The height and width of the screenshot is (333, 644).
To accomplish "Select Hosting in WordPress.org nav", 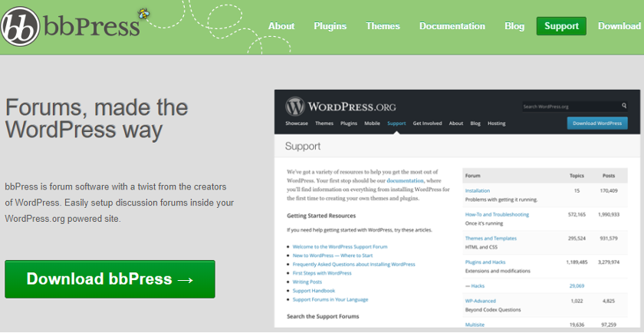I will tap(497, 124).
